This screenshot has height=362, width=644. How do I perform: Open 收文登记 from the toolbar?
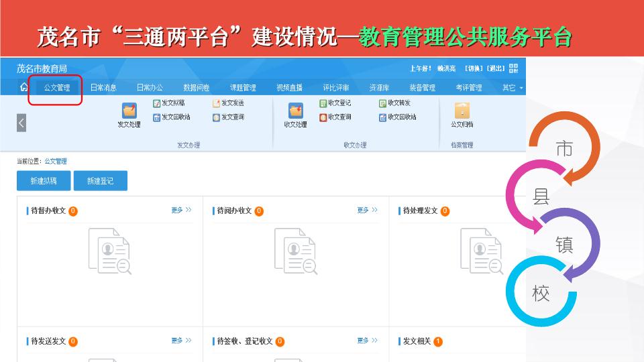pyautogui.click(x=335, y=103)
